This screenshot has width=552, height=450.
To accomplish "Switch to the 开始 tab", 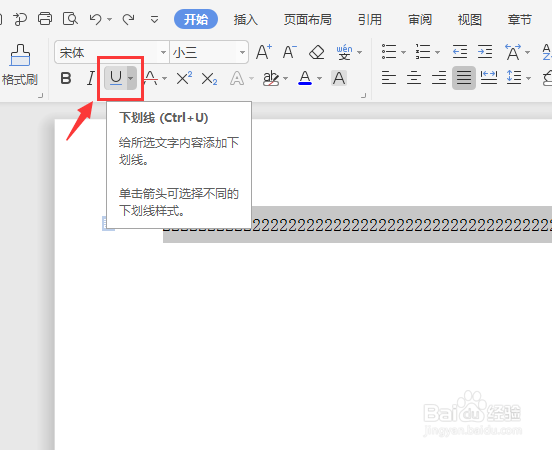I will click(196, 19).
